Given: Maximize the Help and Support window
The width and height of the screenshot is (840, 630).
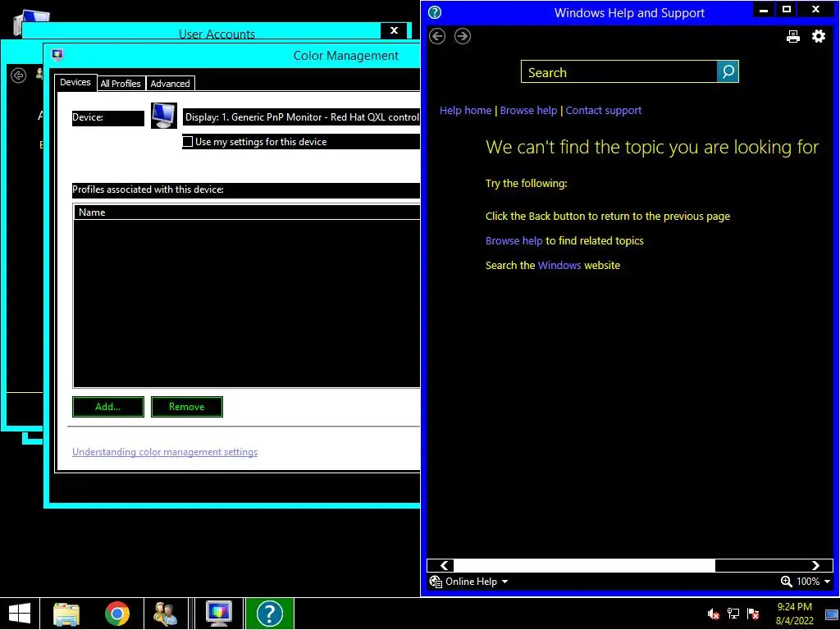Looking at the screenshot, I should tap(787, 9).
